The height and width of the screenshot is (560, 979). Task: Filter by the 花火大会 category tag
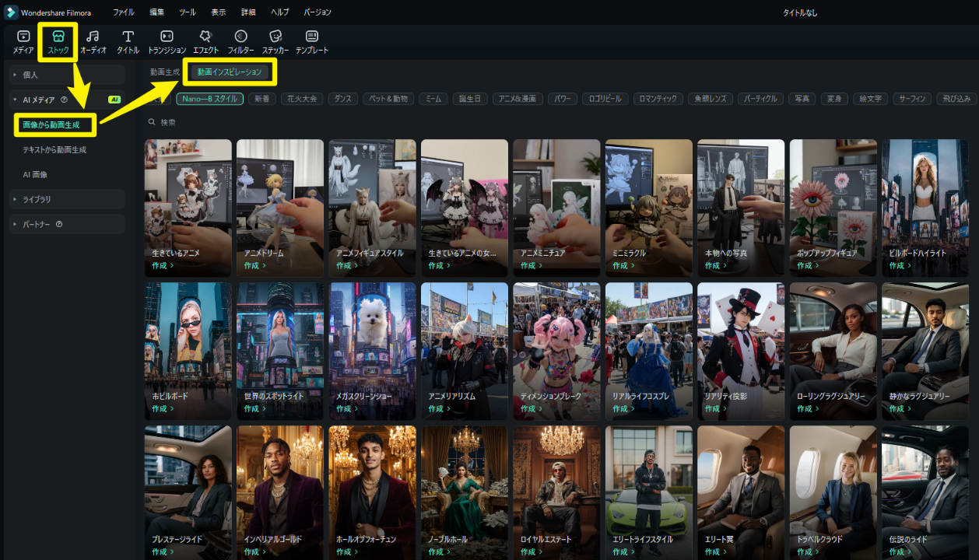coord(302,99)
